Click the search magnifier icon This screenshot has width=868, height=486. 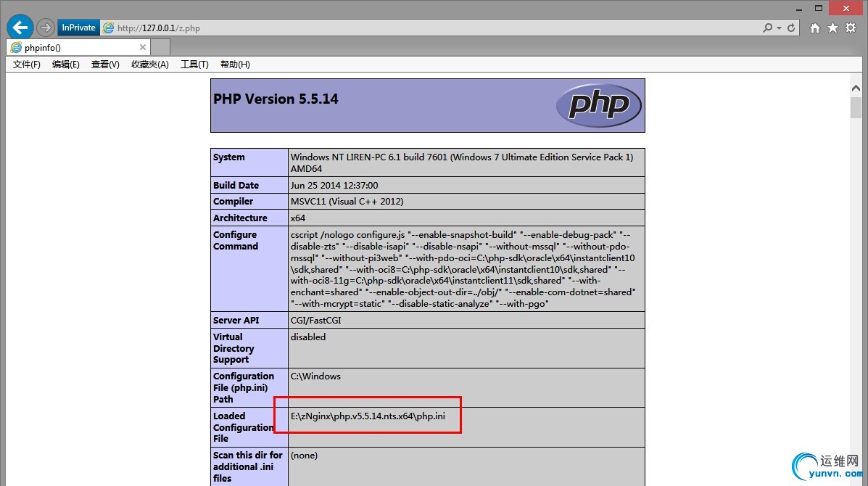pos(767,28)
